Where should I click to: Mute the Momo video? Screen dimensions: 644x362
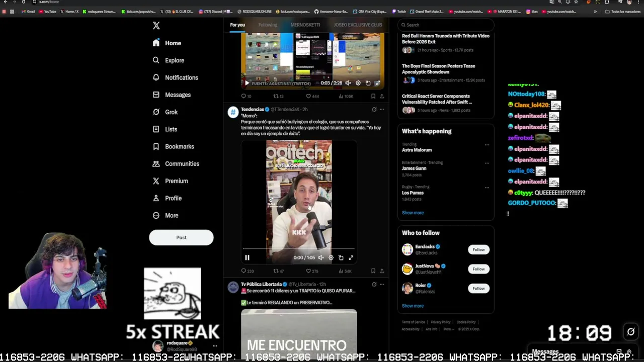click(321, 257)
